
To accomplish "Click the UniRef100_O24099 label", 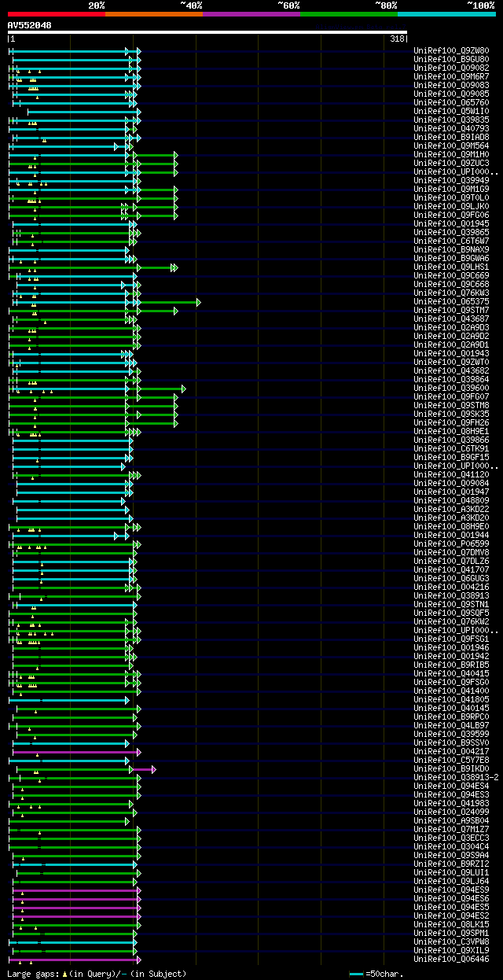I will pyautogui.click(x=451, y=812).
